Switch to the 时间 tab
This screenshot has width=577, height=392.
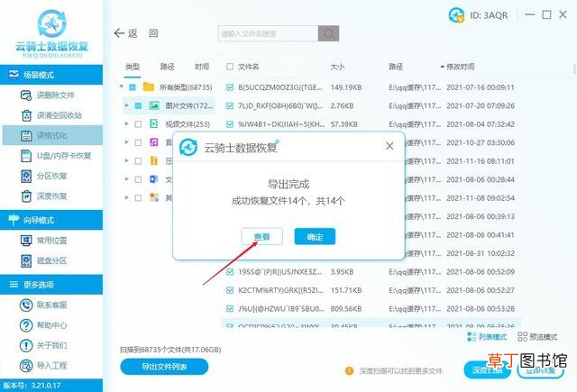pos(202,67)
